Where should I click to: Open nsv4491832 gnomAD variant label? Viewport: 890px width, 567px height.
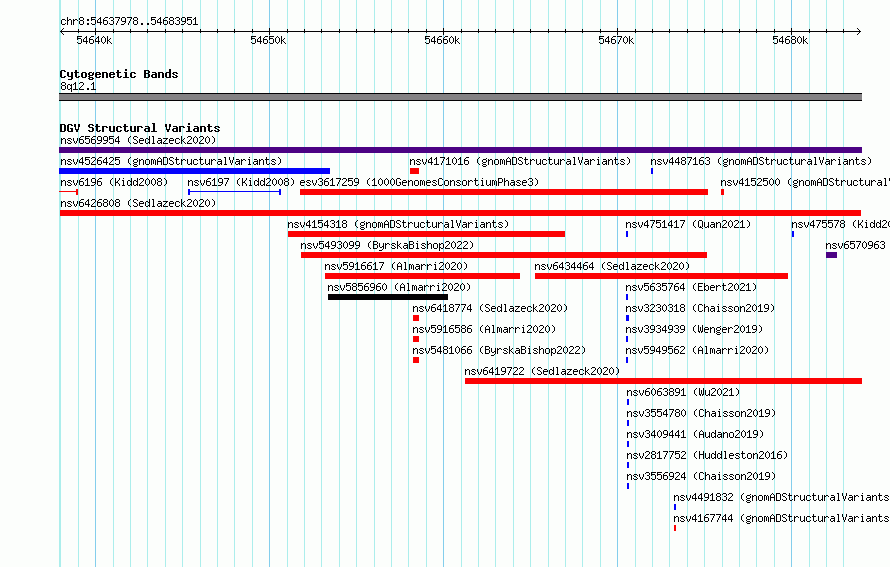point(781,497)
